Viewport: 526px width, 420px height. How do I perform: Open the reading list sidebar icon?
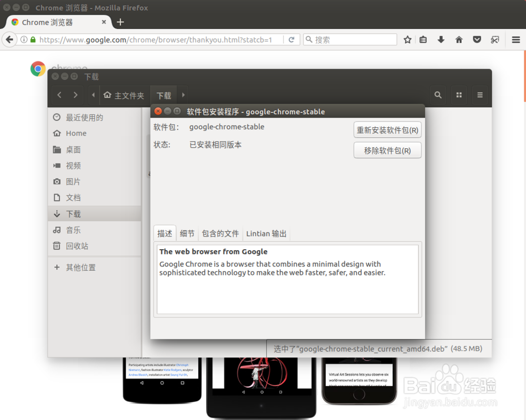[423, 39]
